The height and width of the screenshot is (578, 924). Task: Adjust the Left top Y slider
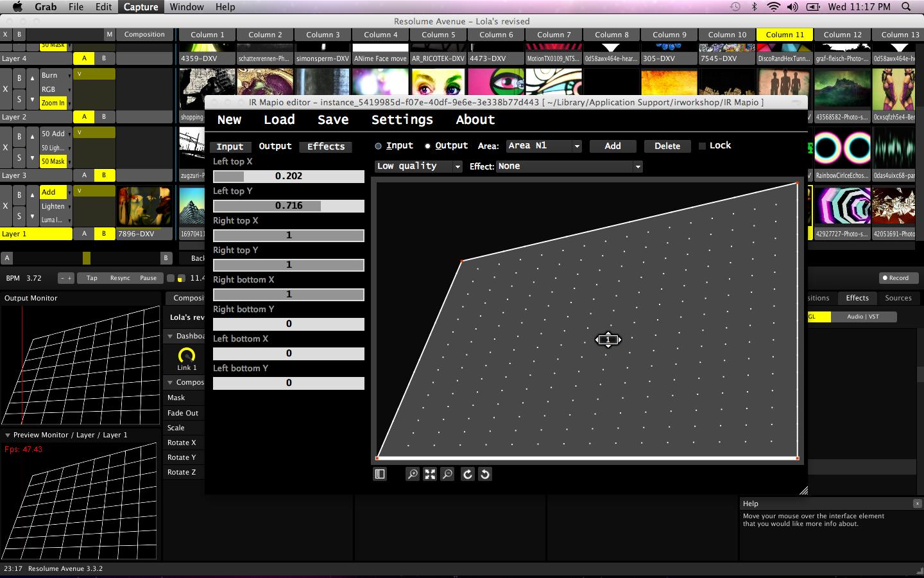coord(289,206)
